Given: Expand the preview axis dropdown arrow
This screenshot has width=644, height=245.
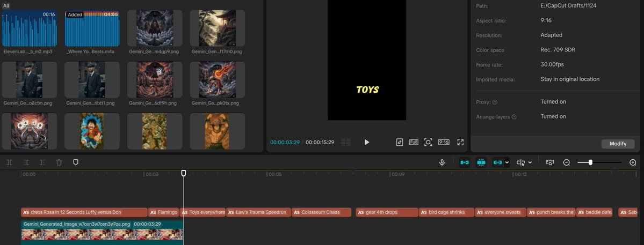Looking at the screenshot, I should (530, 162).
